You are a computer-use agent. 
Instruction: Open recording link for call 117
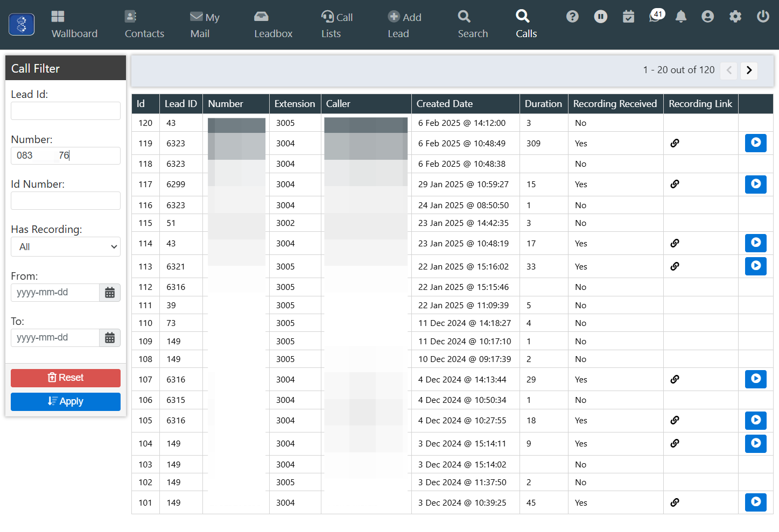point(675,184)
